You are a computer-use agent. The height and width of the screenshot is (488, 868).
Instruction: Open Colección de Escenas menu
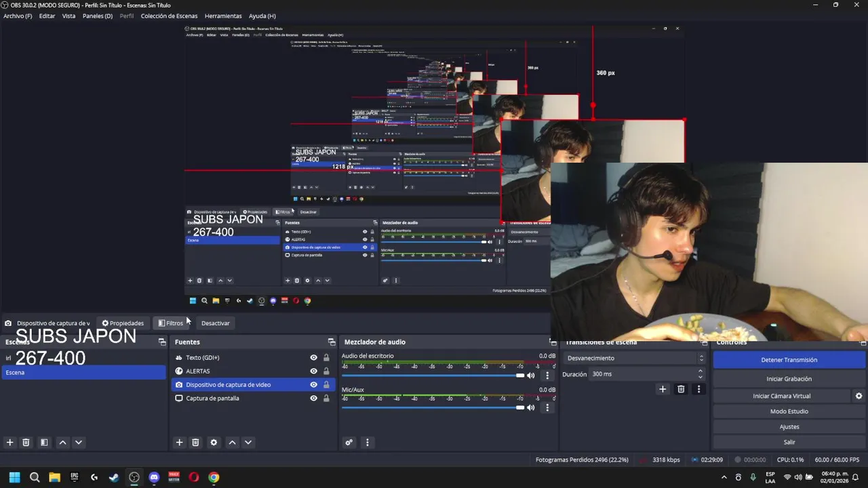pyautogui.click(x=169, y=16)
